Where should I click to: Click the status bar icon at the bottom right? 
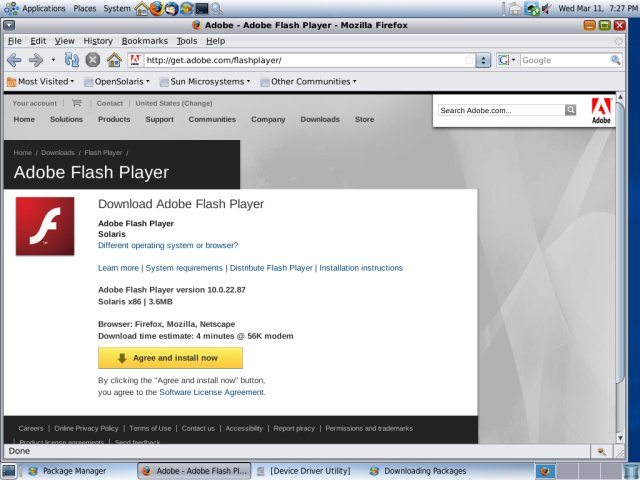click(601, 451)
